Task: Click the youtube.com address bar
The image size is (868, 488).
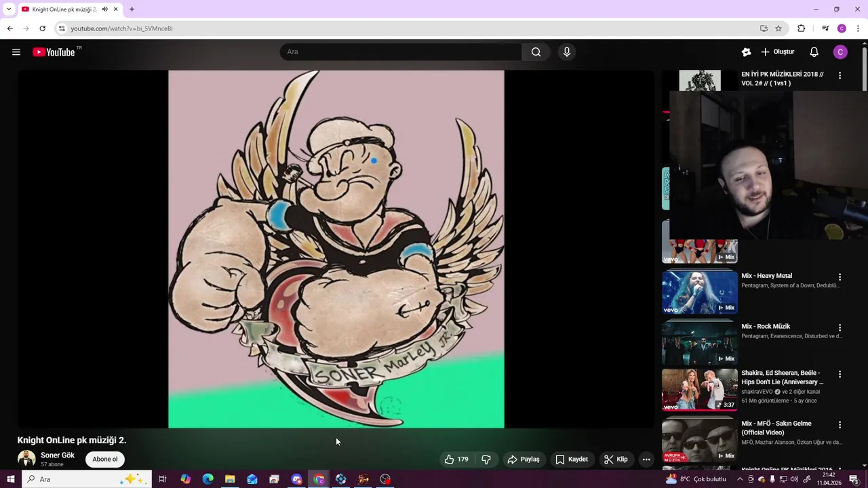Action: [x=407, y=28]
